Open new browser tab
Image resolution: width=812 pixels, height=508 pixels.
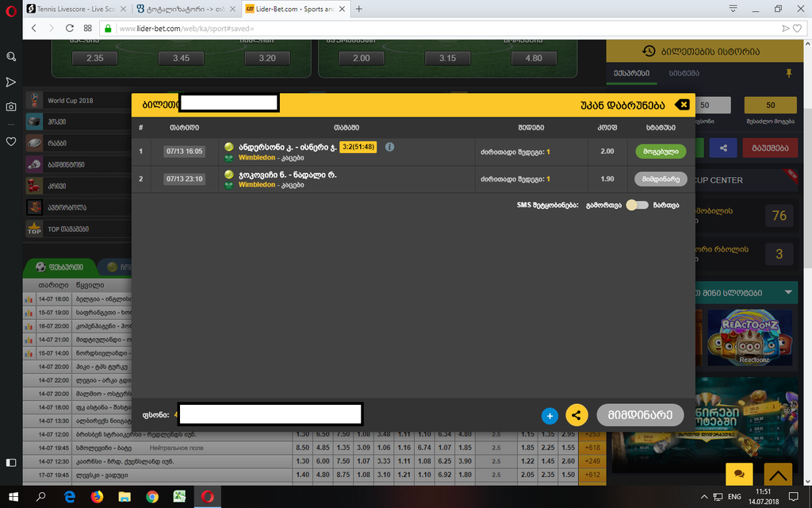(359, 9)
